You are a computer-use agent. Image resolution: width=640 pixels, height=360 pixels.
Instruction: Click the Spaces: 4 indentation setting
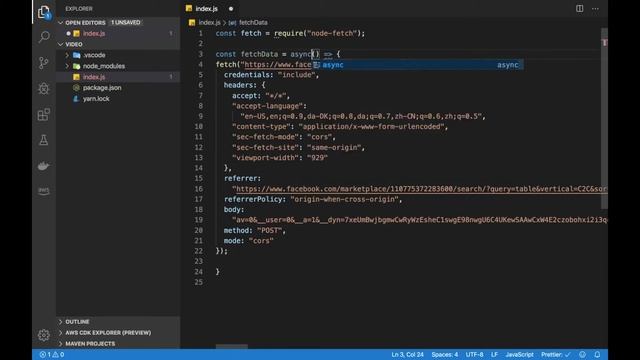coord(444,355)
